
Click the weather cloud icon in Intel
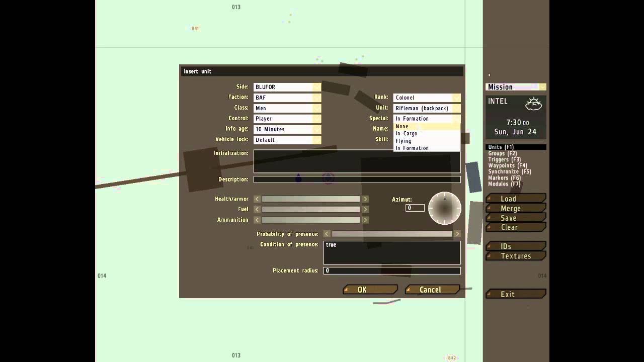tap(533, 104)
